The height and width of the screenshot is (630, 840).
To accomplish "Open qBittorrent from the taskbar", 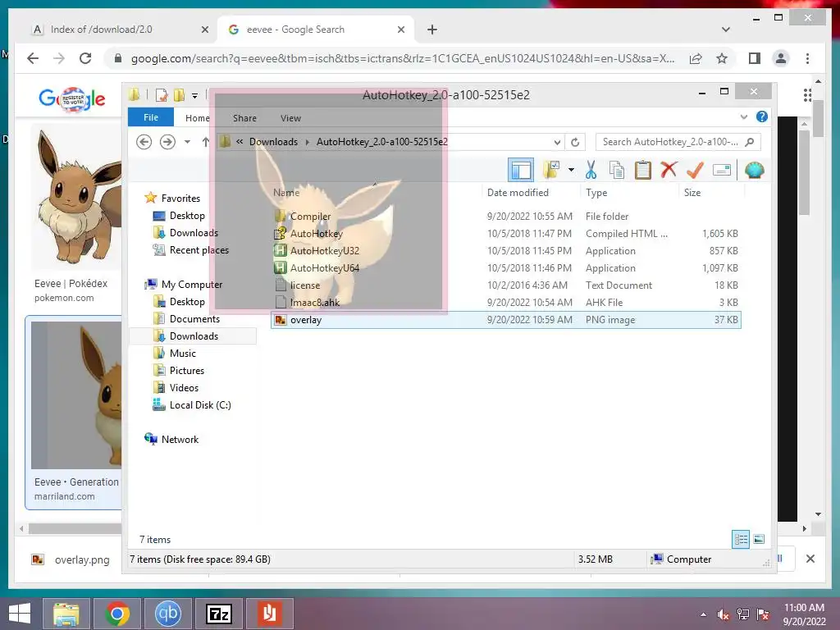I will tap(168, 614).
